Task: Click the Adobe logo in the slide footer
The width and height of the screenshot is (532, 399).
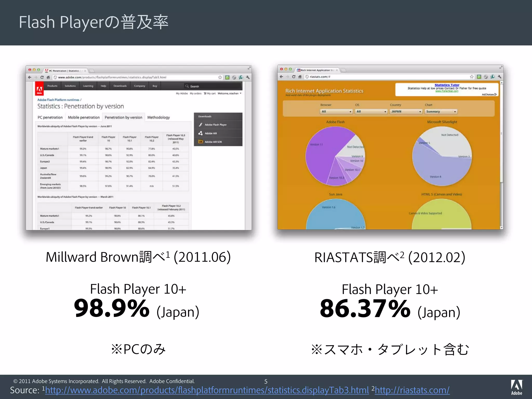Action: 516,387
